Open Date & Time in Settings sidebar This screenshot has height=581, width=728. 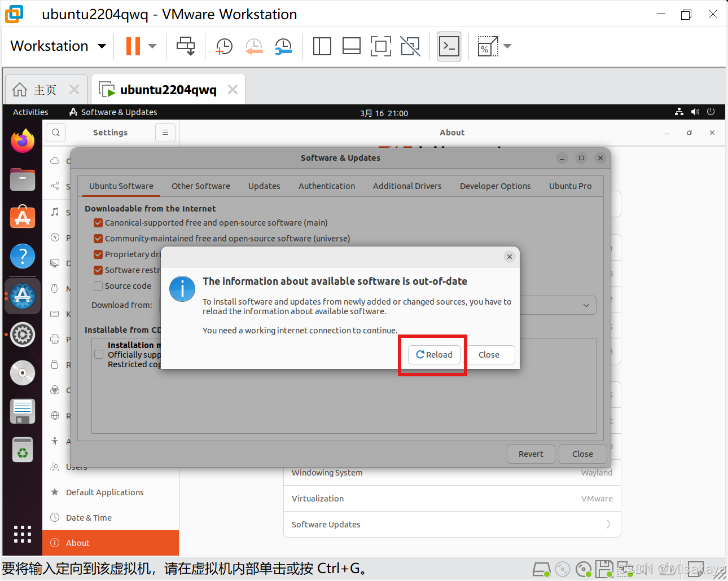(x=111, y=518)
